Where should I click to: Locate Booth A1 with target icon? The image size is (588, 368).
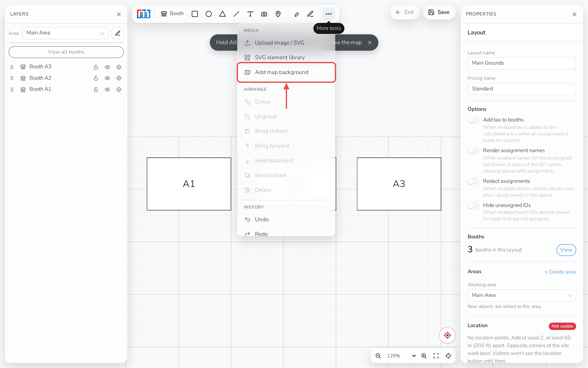(119, 90)
